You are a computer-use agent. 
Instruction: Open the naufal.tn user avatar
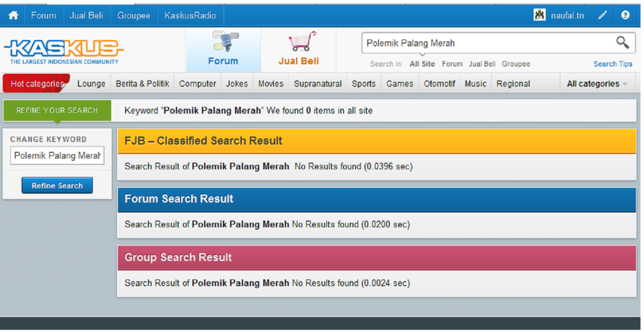click(540, 15)
